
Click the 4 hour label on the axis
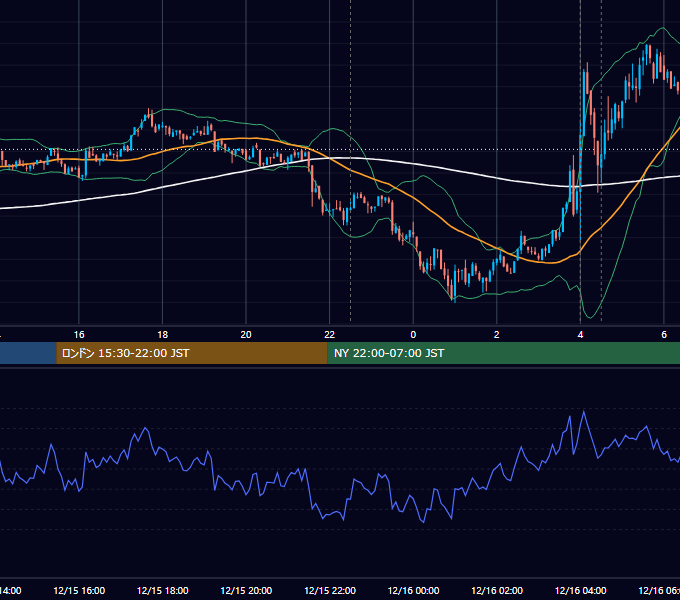(580, 335)
